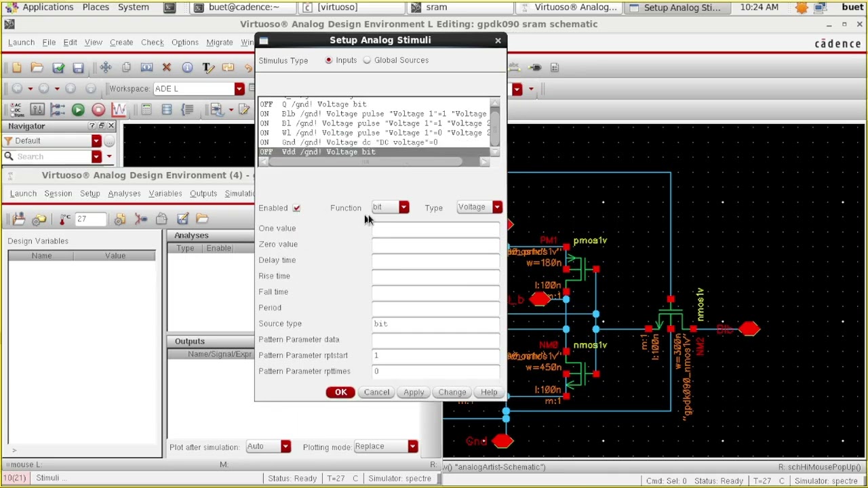Open the Outputs menu in ADE window

click(203, 194)
